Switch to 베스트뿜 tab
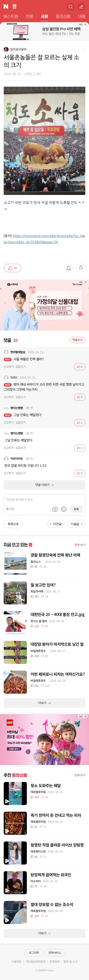 [11, 16]
